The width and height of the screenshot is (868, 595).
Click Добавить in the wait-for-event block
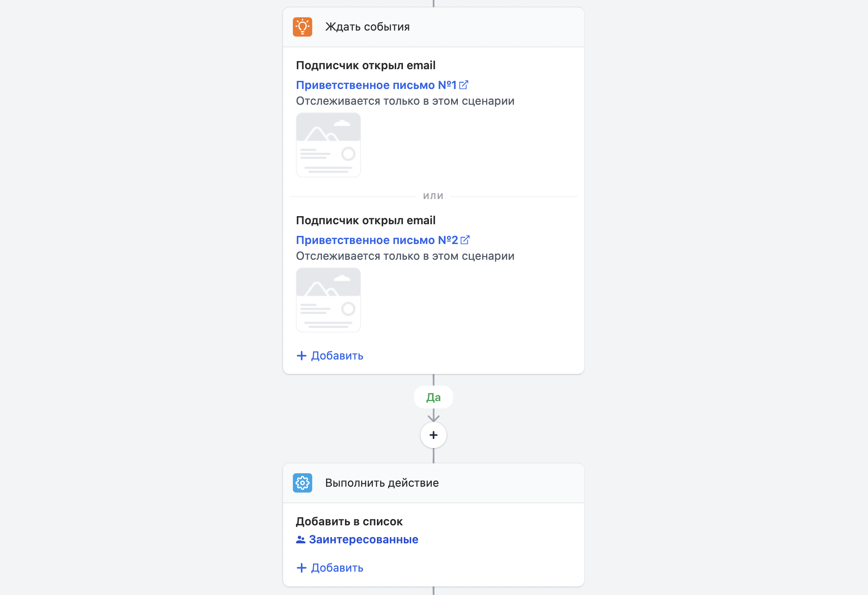pyautogui.click(x=330, y=355)
